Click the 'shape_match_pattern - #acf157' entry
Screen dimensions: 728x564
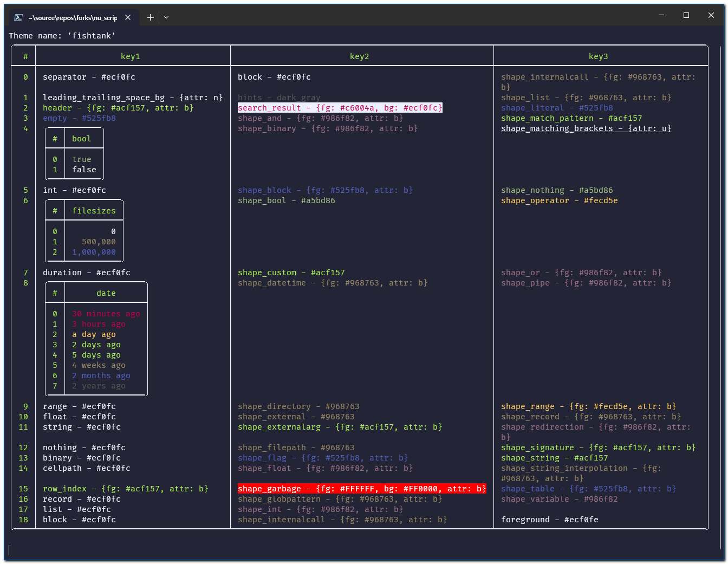click(572, 118)
